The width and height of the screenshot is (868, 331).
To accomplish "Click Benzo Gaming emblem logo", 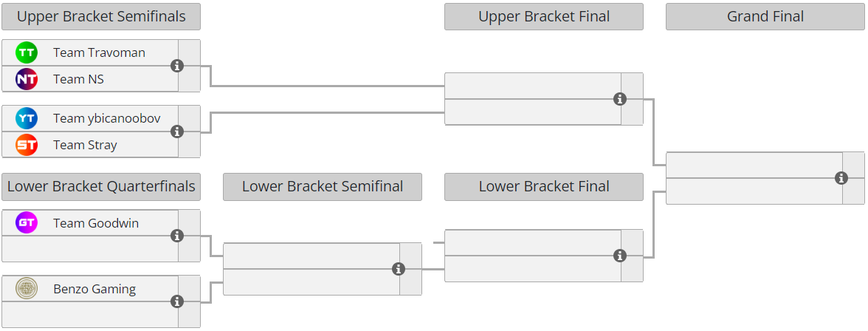I will tap(27, 289).
